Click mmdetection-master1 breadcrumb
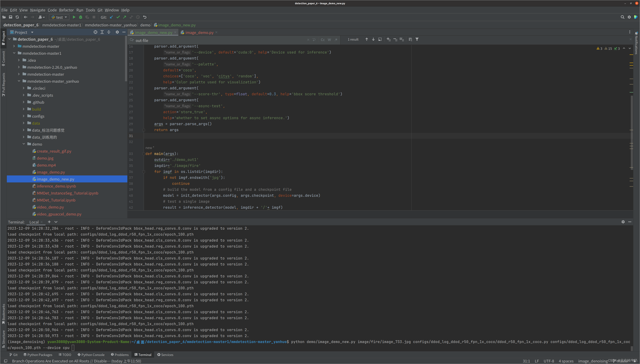Viewport: 640px width, 364px height. tap(62, 25)
